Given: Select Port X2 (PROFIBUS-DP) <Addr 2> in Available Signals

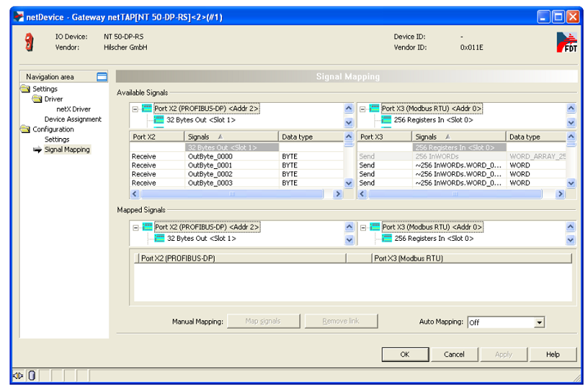Looking at the screenshot, I should pyautogui.click(x=207, y=109).
